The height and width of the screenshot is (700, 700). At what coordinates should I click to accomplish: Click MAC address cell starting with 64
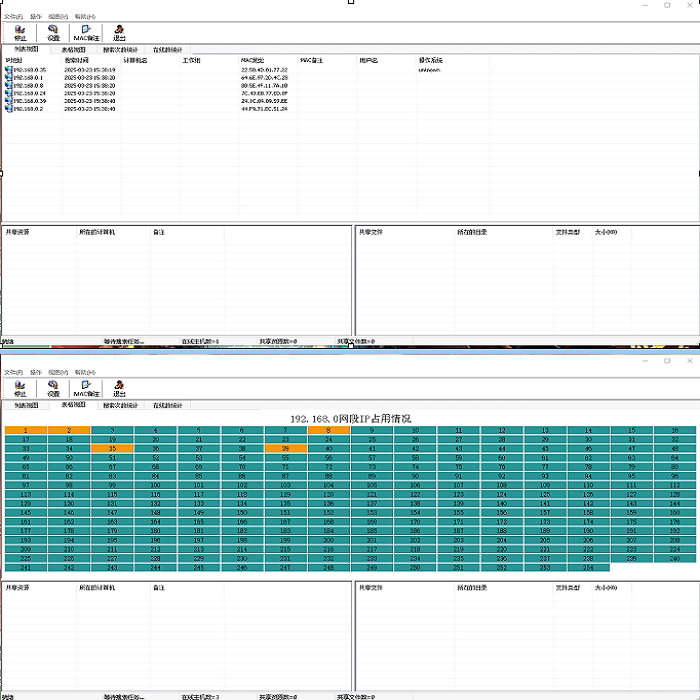click(264, 77)
